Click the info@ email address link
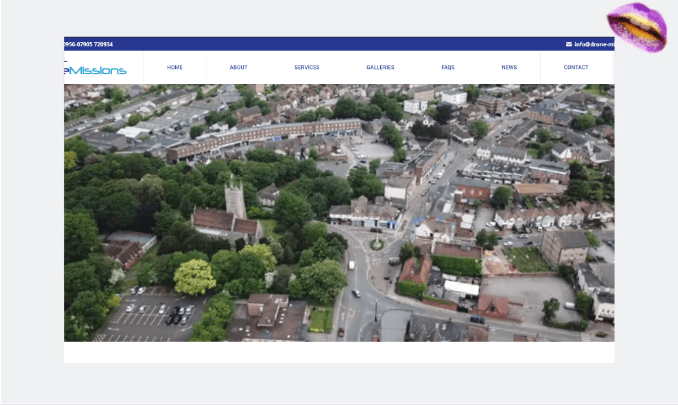Screen dimensions: 678x405 tap(594, 44)
